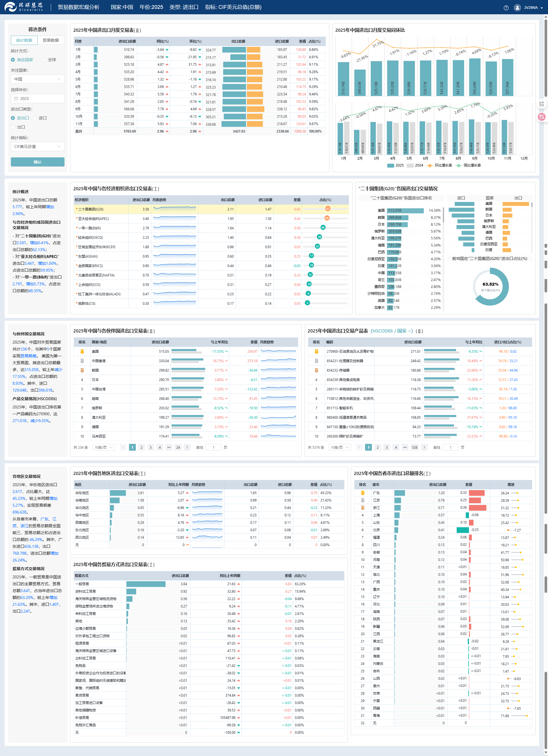This screenshot has height=756, width=548.
Task: Open the 关注国家 中国 dropdown
Action: (x=37, y=79)
